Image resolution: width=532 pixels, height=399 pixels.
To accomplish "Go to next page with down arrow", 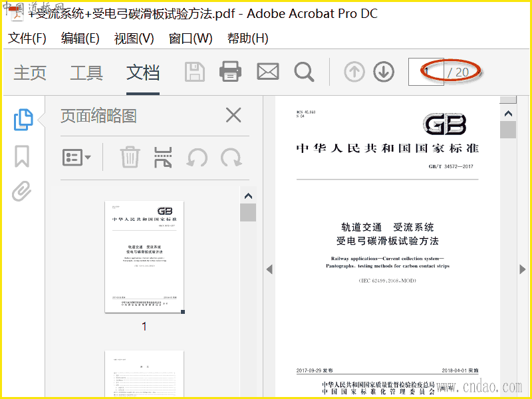I will 384,72.
